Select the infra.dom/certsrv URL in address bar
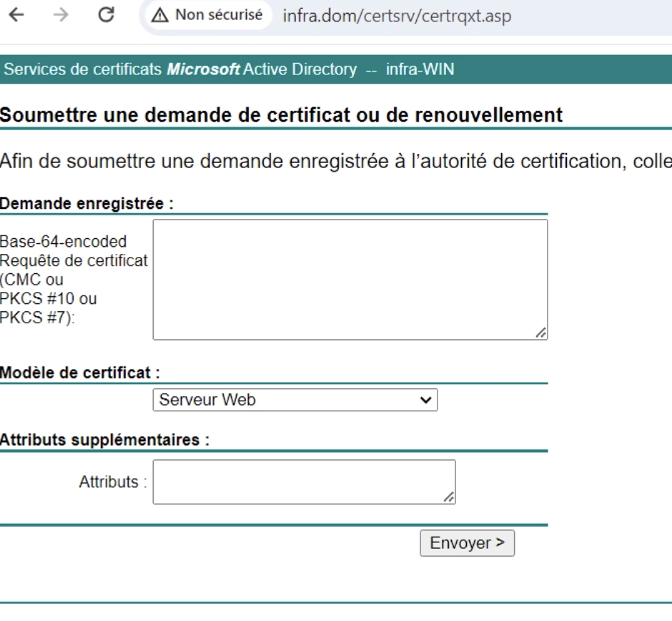The width and height of the screenshot is (672, 621). point(397,16)
